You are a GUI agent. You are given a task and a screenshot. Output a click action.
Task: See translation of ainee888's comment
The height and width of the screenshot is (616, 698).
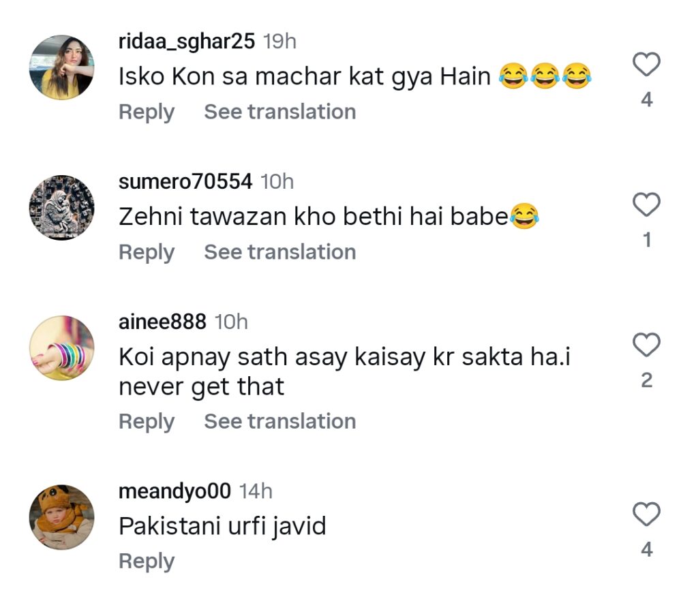point(279,420)
